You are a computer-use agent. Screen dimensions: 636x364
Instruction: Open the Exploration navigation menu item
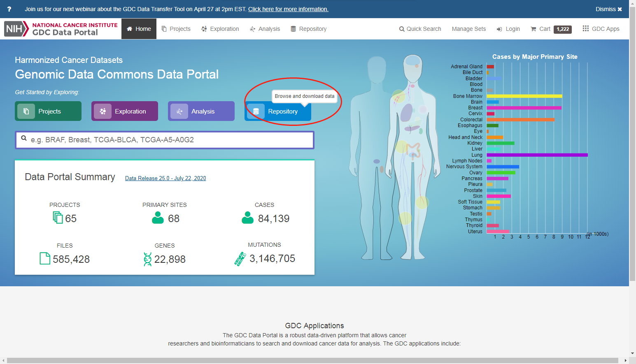[x=220, y=29]
